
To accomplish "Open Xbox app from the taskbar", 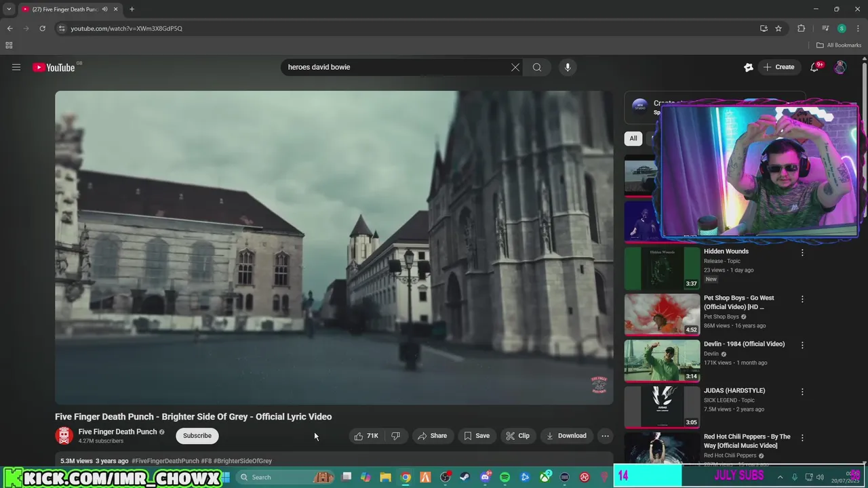I will (x=545, y=477).
